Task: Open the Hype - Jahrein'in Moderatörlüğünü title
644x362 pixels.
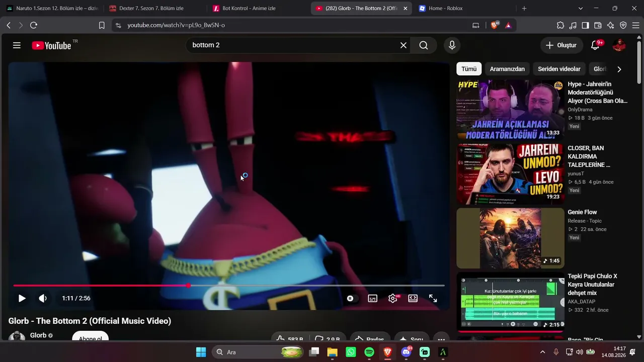Action: tap(598, 93)
